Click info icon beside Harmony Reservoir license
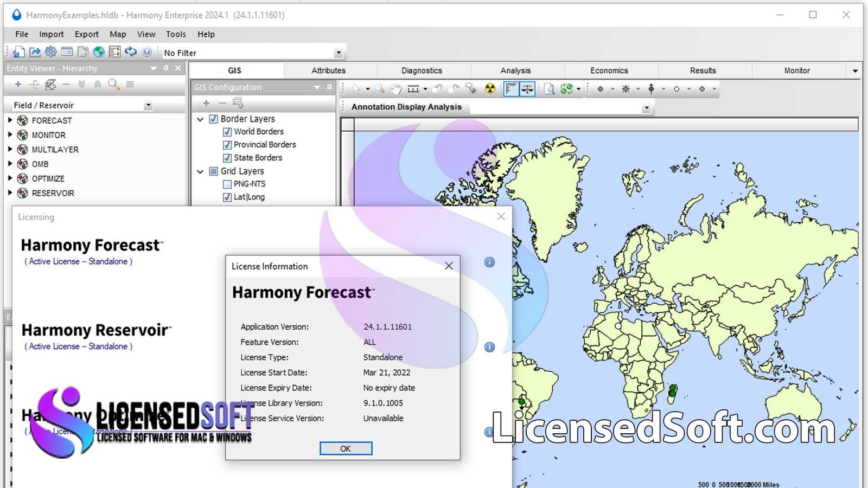This screenshot has width=868, height=488. 489,347
